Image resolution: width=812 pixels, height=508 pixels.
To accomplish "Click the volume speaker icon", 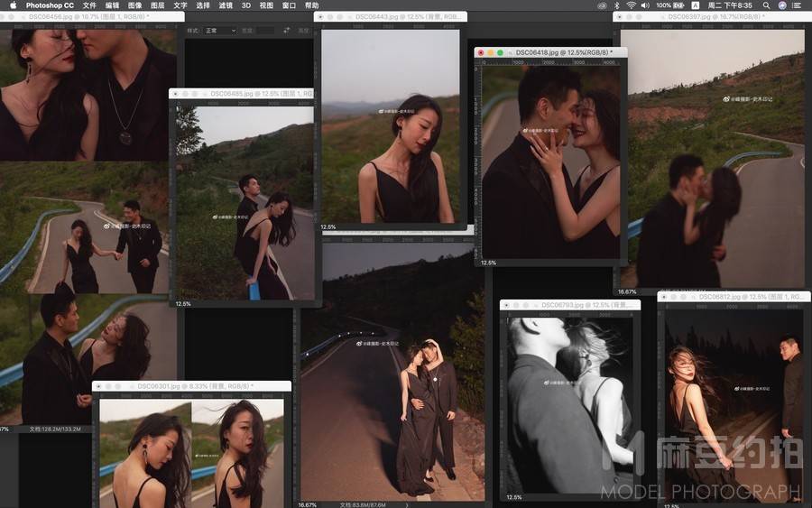I will [x=645, y=5].
